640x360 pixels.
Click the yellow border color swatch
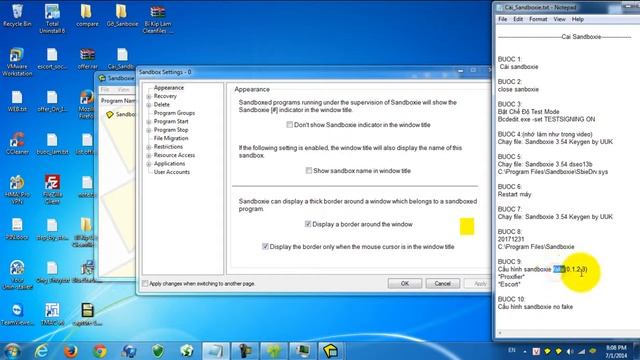tap(467, 227)
